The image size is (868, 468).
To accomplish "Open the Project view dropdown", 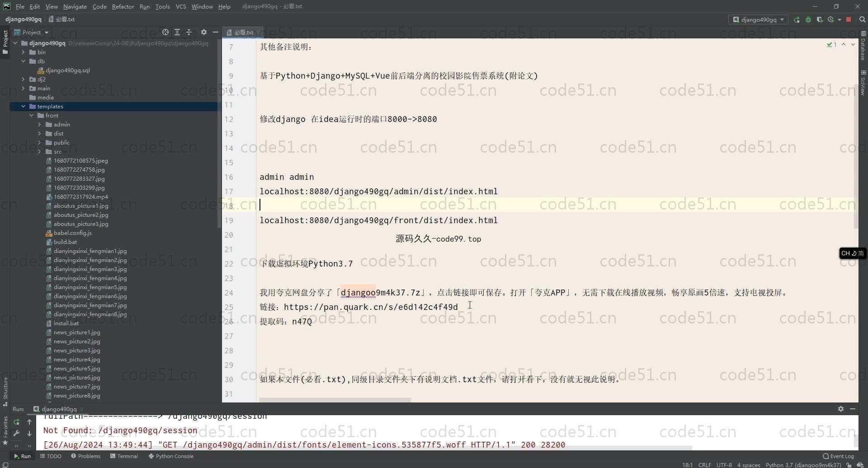I will click(31, 32).
